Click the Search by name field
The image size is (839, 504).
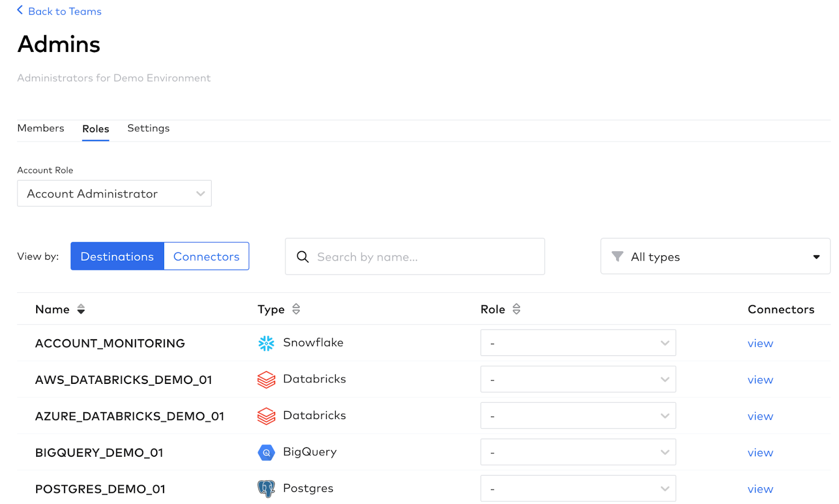415,256
